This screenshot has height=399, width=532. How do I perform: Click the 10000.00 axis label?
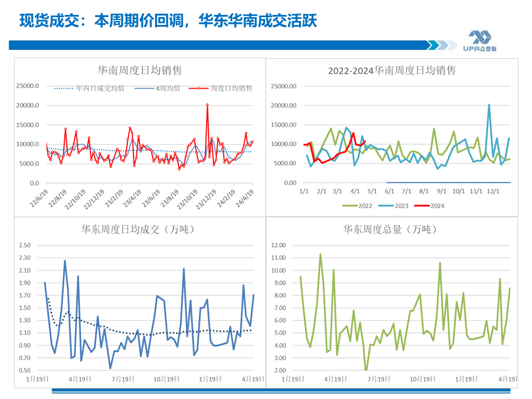284,144
